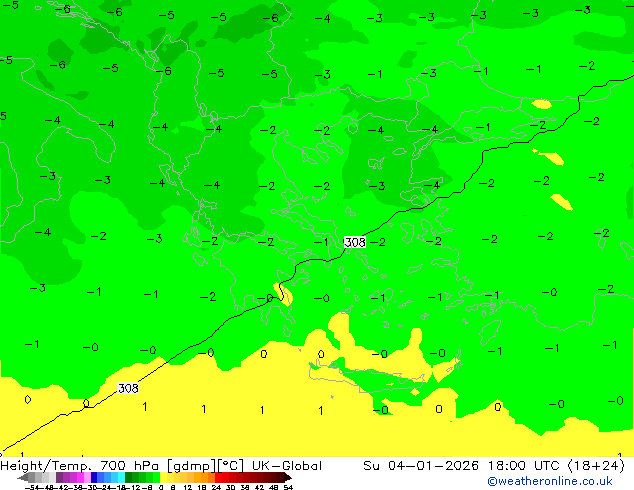This screenshot has height=490, width=634.
Task: Pick the cyan swatch in the legend
Action: (122, 478)
